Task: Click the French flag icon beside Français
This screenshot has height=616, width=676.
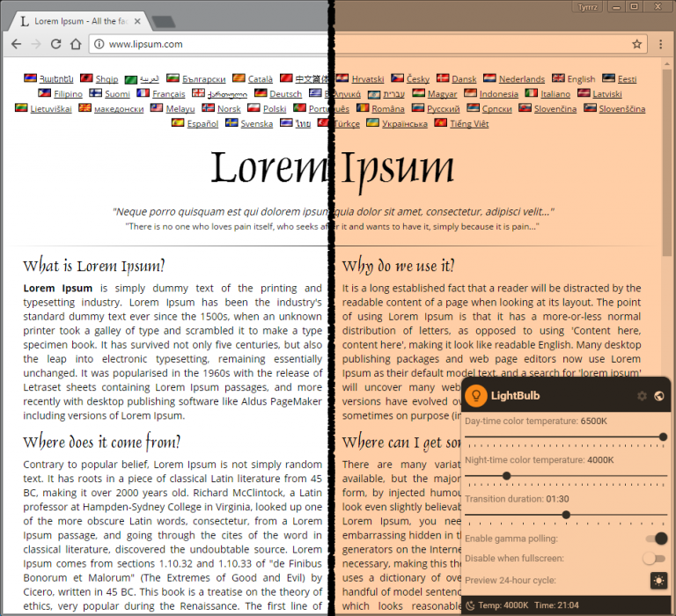Action: pyautogui.click(x=143, y=92)
